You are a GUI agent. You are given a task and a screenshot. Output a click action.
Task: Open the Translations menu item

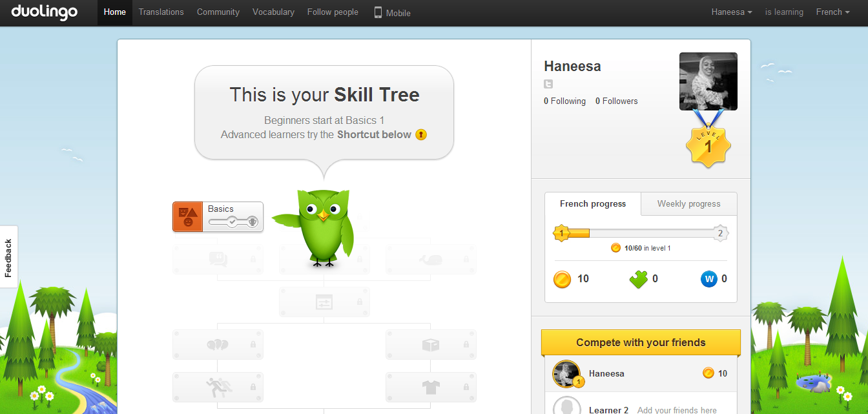[x=161, y=12]
